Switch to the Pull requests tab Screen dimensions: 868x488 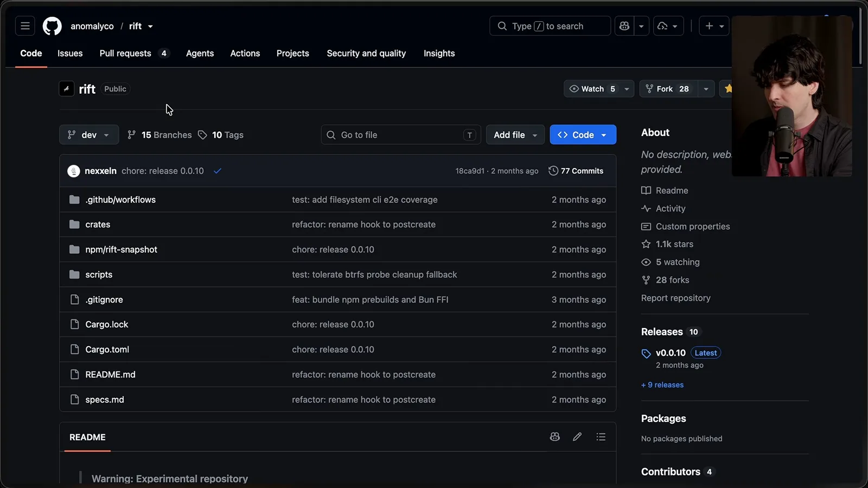tap(134, 53)
